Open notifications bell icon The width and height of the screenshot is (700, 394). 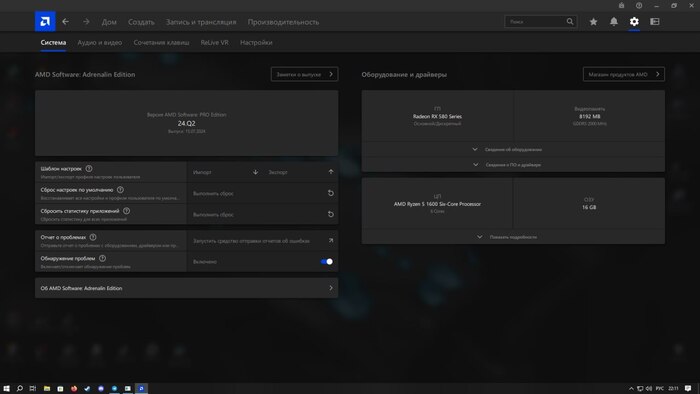click(x=614, y=21)
